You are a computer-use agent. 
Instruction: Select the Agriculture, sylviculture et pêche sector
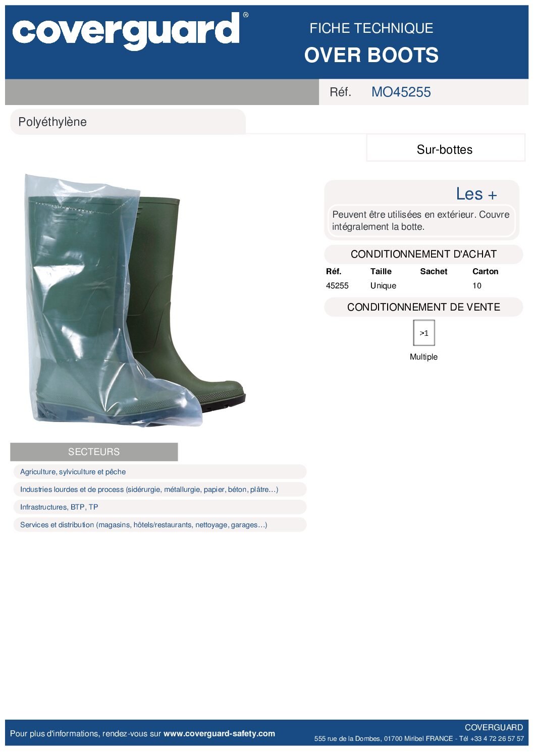tap(159, 472)
